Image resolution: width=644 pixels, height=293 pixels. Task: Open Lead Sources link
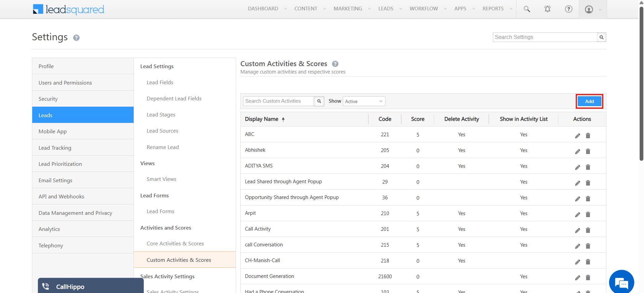pos(162,131)
